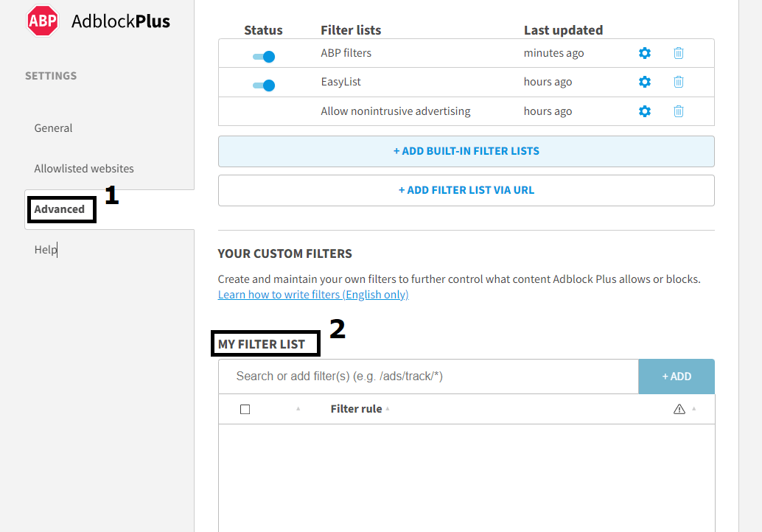Click the EasyList list name
The width and height of the screenshot is (762, 532).
tap(340, 82)
